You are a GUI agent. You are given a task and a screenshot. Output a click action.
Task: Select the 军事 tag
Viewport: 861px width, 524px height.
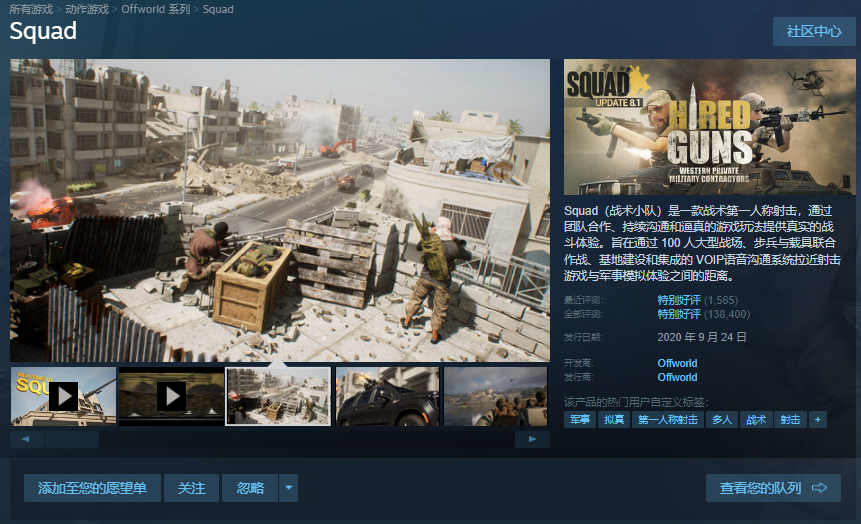[x=580, y=420]
